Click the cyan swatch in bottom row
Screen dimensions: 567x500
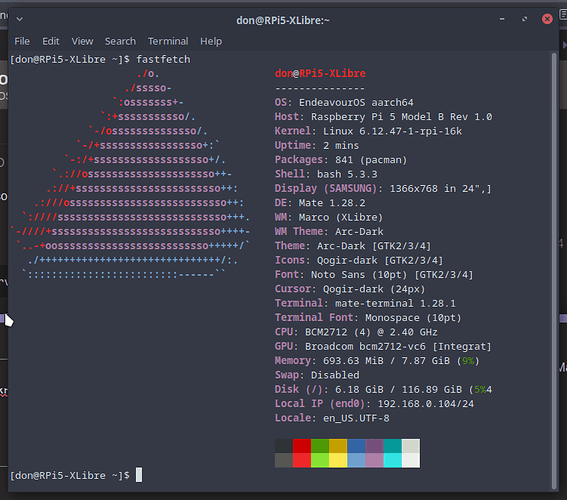393,461
